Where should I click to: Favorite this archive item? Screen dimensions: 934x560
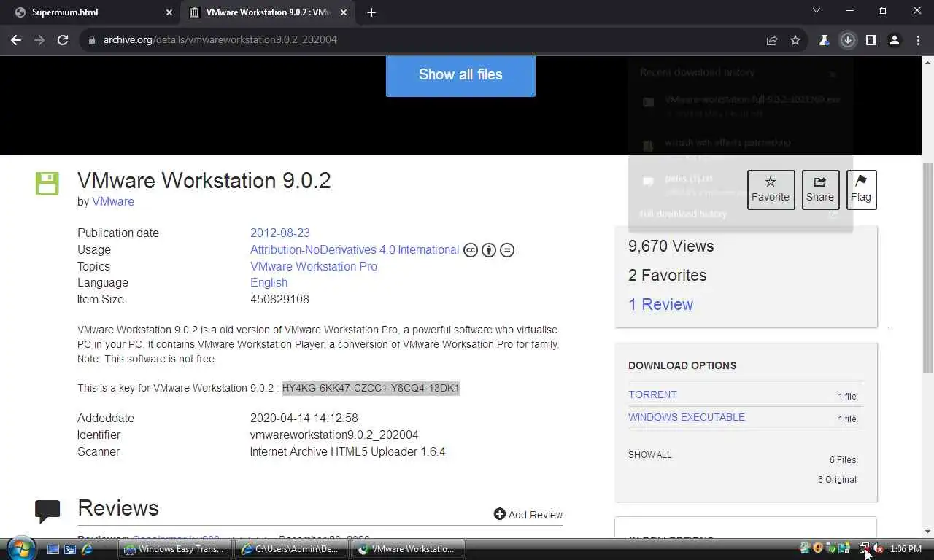(x=771, y=190)
